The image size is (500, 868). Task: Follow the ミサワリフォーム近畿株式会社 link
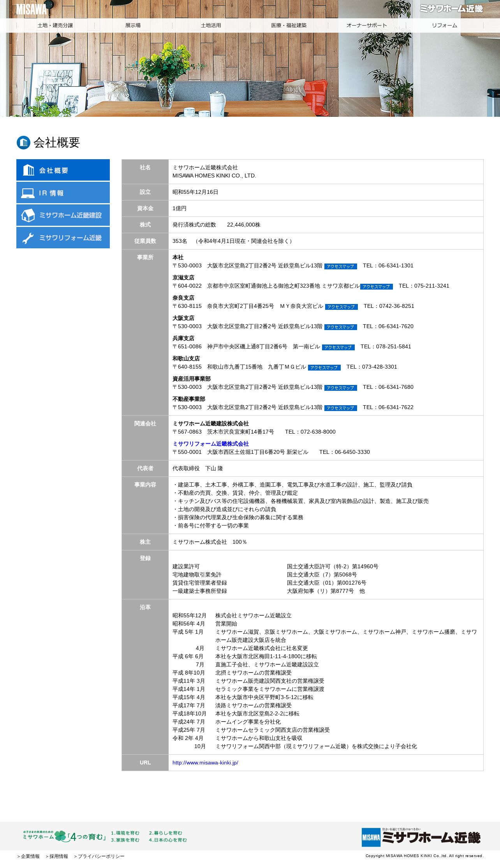tap(211, 444)
